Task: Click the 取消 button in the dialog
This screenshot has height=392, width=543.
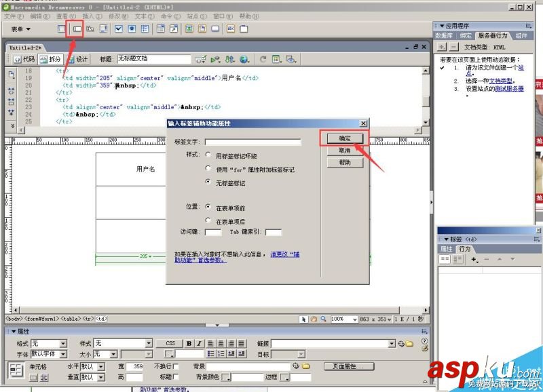Action: 345,151
